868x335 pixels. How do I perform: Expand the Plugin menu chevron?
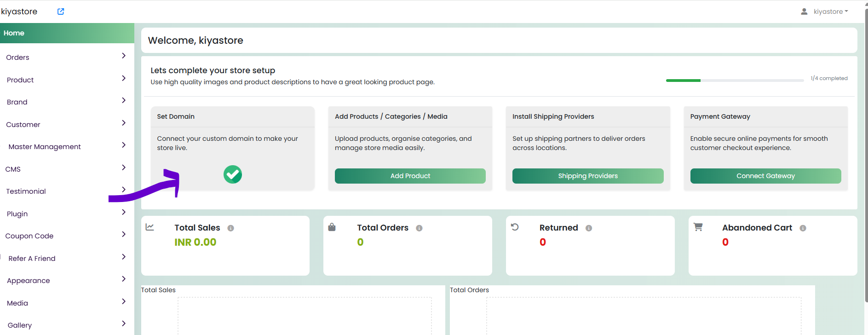tap(124, 212)
